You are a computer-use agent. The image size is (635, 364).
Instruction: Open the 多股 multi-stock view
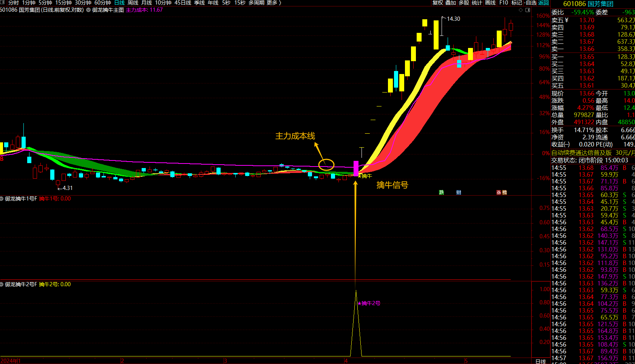(464, 3)
